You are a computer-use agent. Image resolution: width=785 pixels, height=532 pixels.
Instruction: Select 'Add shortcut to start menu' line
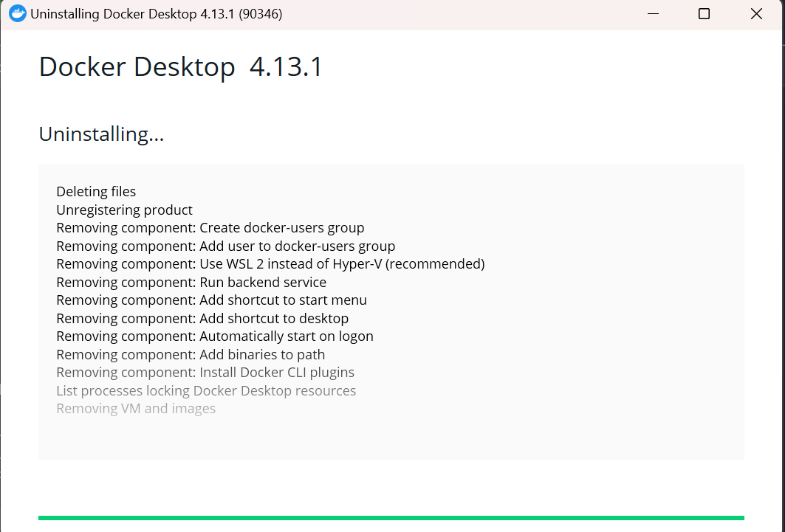click(x=211, y=300)
